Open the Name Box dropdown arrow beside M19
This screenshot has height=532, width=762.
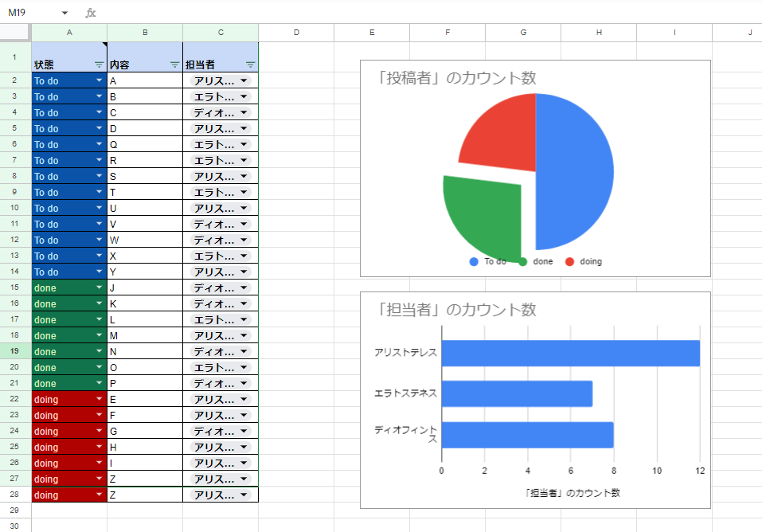click(x=64, y=13)
